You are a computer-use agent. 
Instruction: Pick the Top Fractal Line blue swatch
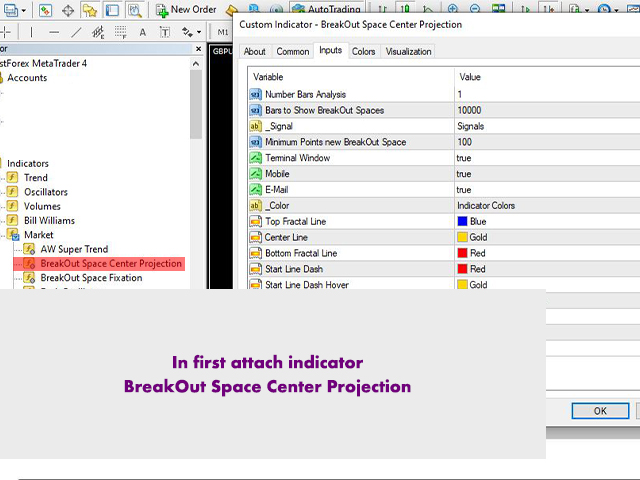[x=462, y=221]
